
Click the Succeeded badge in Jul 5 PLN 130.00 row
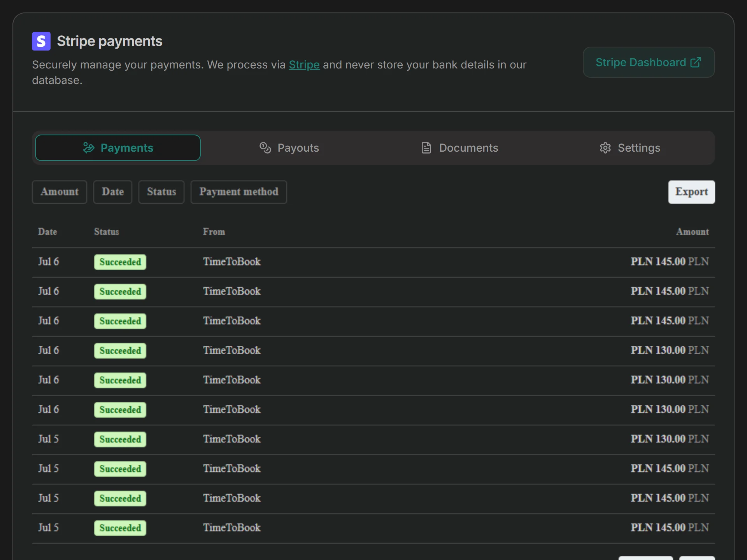[120, 439]
